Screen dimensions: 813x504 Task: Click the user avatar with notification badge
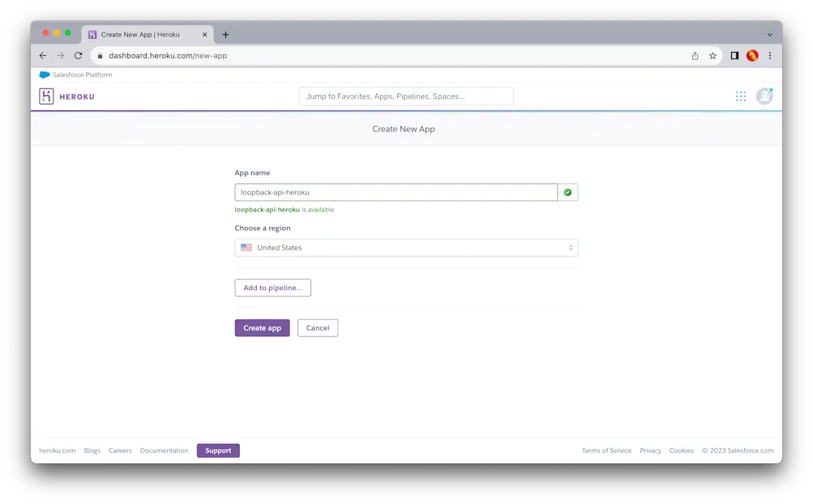click(763, 96)
